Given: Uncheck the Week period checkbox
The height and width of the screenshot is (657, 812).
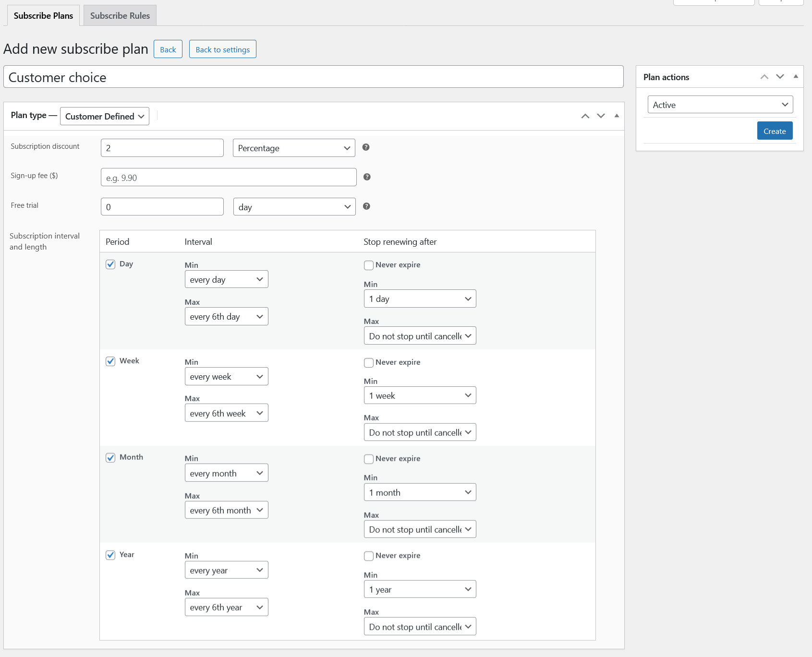Looking at the screenshot, I should [110, 361].
